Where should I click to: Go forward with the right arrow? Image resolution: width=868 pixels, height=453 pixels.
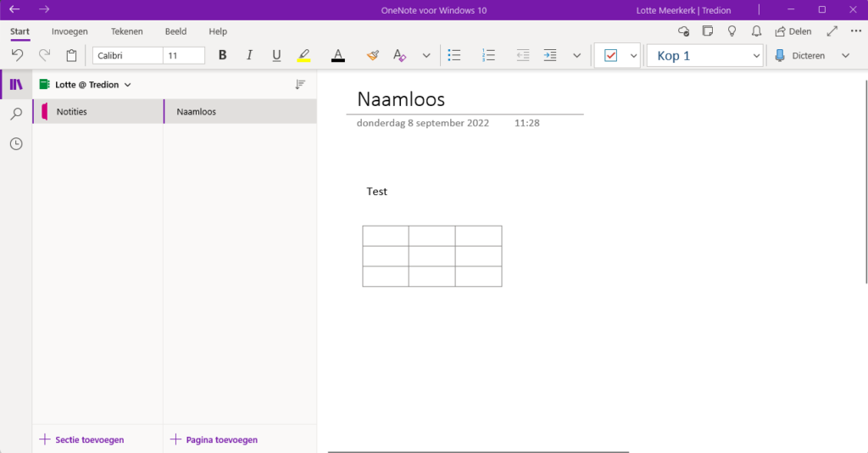(x=44, y=9)
